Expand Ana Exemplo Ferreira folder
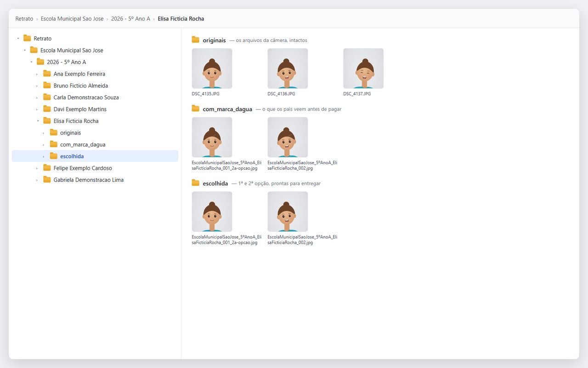The image size is (588, 368). pos(37,74)
